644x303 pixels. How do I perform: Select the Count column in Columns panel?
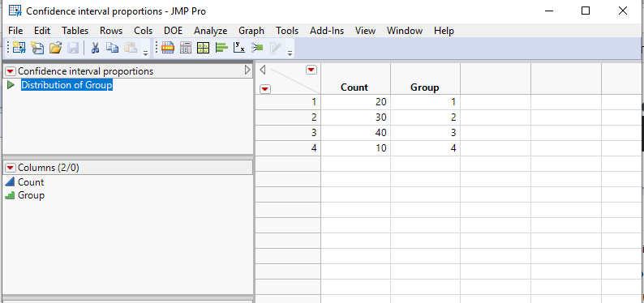[31, 182]
